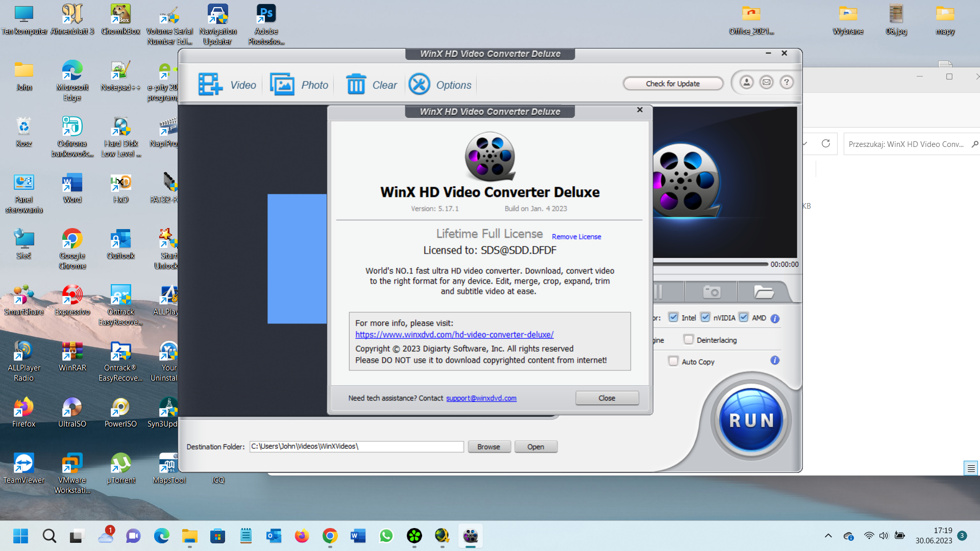Open the Wybrane desktop folder
The height and width of the screenshot is (551, 980).
pyautogui.click(x=848, y=19)
